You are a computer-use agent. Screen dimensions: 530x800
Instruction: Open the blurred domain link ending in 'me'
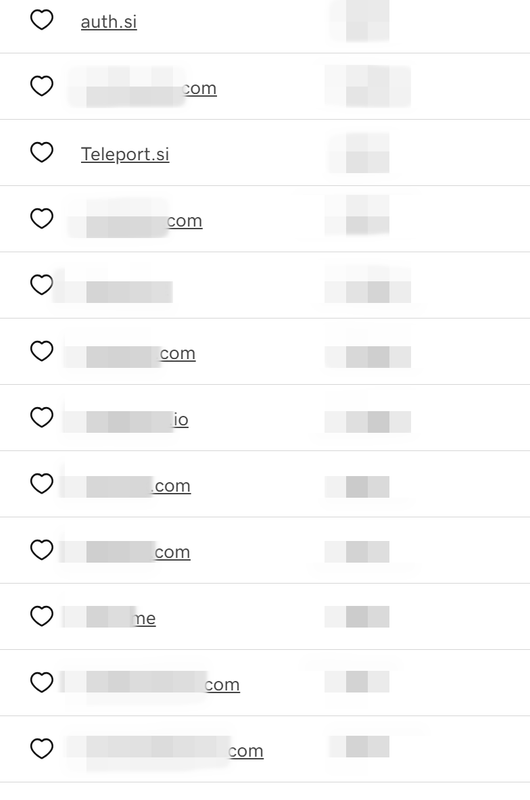click(110, 618)
